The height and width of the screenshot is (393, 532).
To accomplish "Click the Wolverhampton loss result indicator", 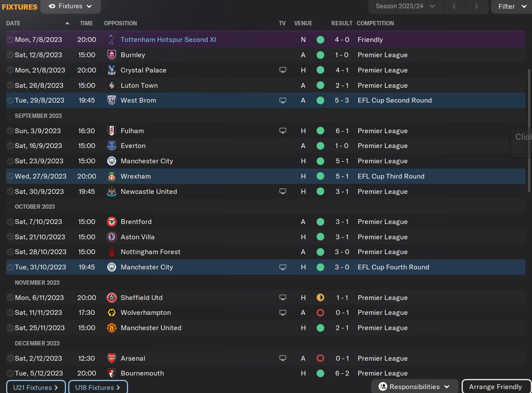I will [x=320, y=313].
